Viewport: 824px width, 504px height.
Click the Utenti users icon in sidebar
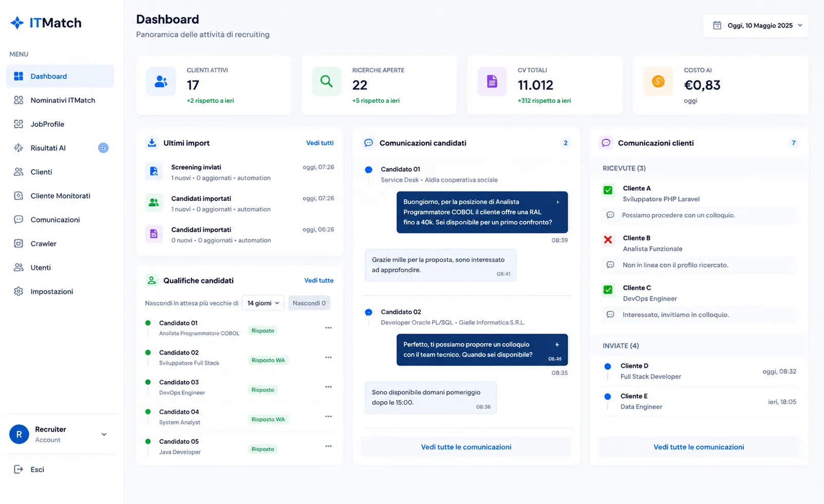[18, 267]
